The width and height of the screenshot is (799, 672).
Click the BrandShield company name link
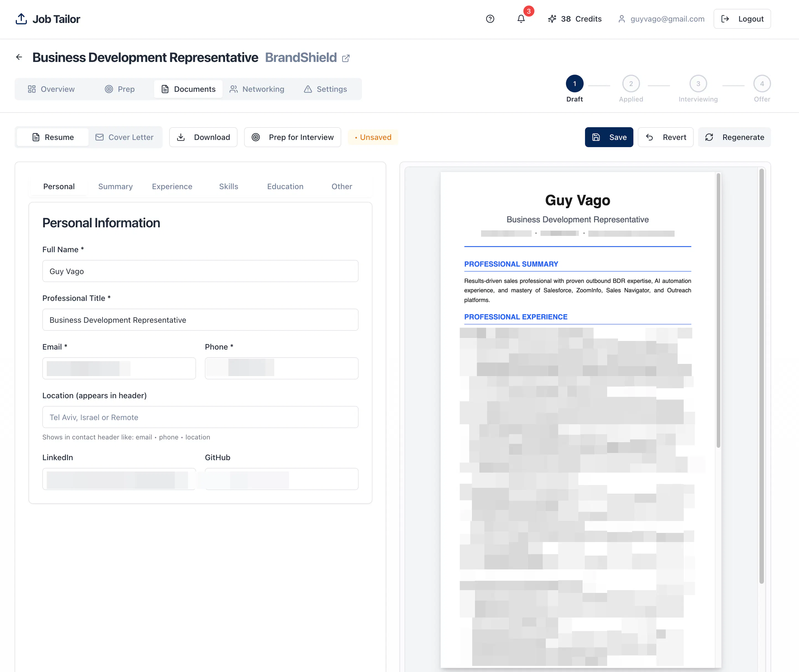[x=301, y=58]
